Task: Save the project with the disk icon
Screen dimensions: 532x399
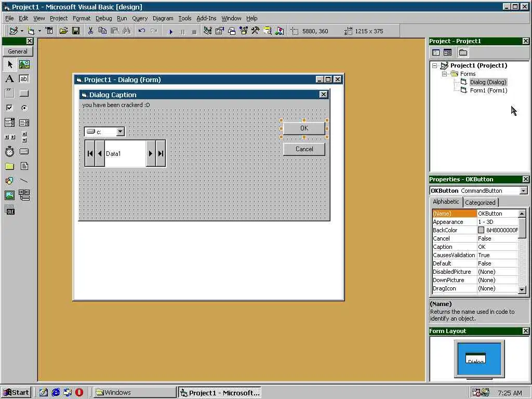Action: (x=76, y=31)
